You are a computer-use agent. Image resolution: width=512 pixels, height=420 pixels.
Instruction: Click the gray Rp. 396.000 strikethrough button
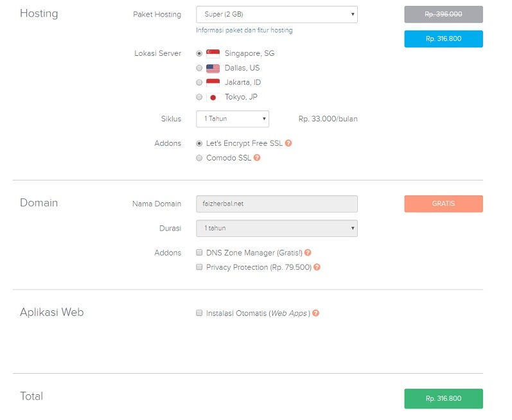[443, 14]
